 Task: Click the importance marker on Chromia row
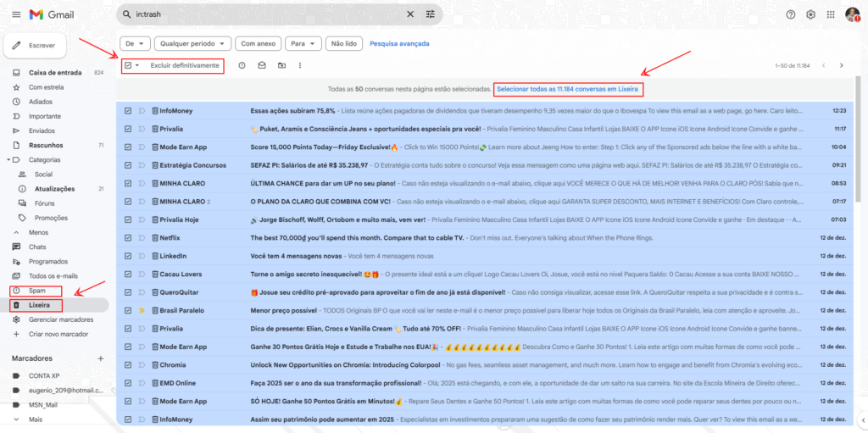tap(142, 365)
